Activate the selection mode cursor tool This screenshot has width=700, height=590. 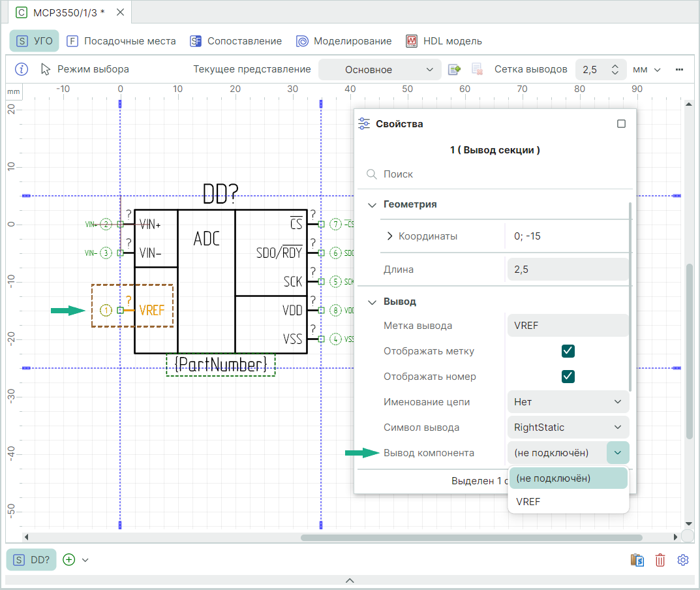pos(85,69)
